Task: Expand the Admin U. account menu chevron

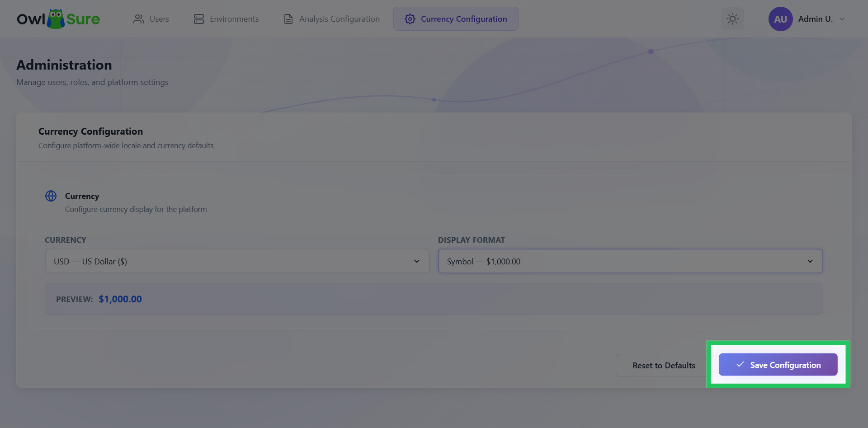Action: pyautogui.click(x=842, y=19)
